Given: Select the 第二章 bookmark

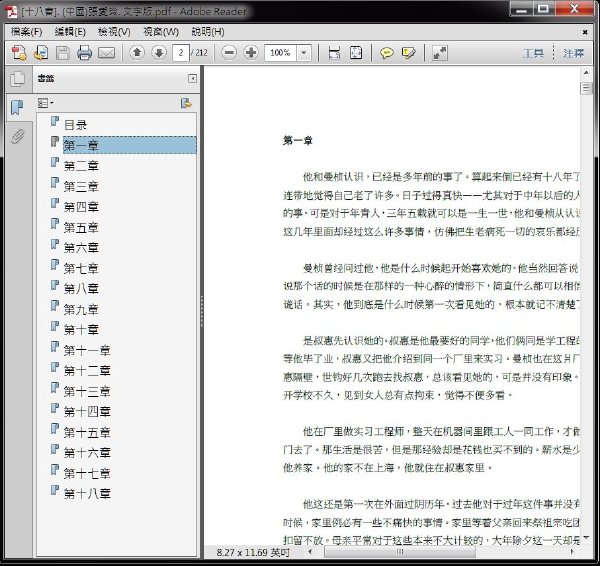Looking at the screenshot, I should pos(81,166).
